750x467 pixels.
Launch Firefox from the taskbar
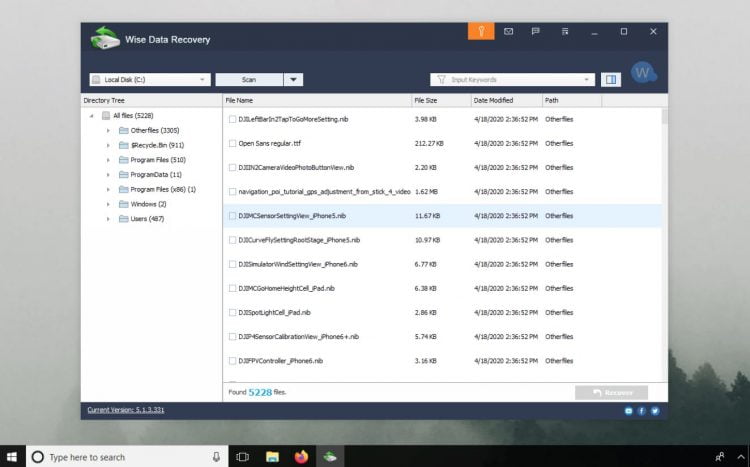(x=301, y=456)
